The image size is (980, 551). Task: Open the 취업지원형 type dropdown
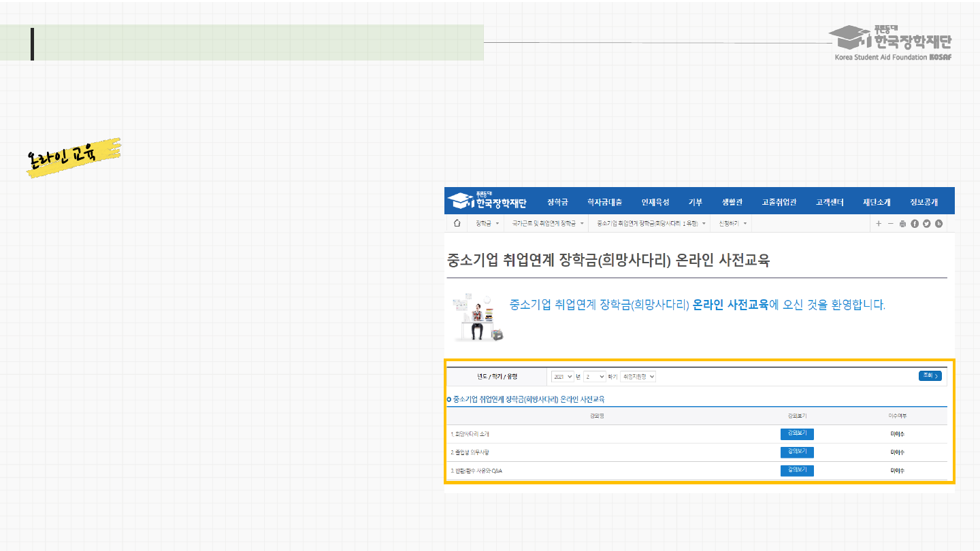pos(638,376)
